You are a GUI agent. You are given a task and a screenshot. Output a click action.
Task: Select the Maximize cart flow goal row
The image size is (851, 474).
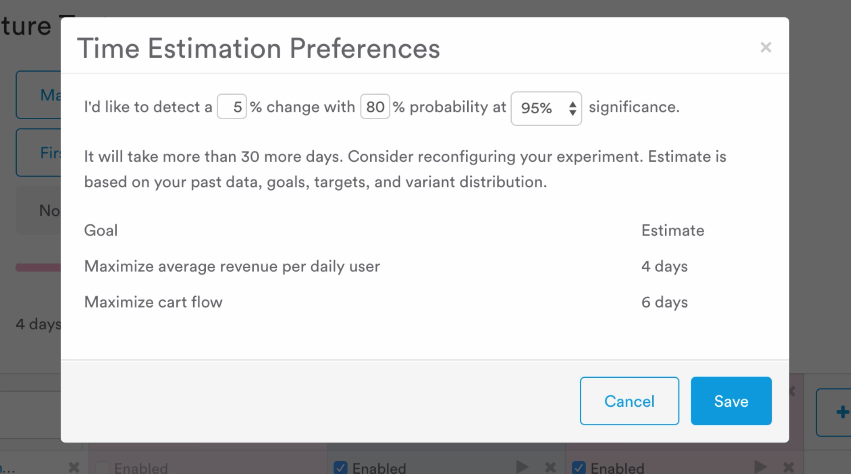click(425, 302)
